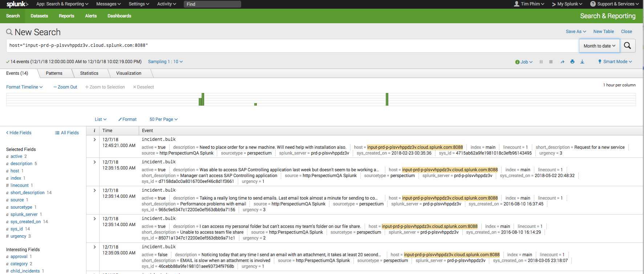Stop the search job
Viewport: 644px width, 274px height.
tap(551, 62)
